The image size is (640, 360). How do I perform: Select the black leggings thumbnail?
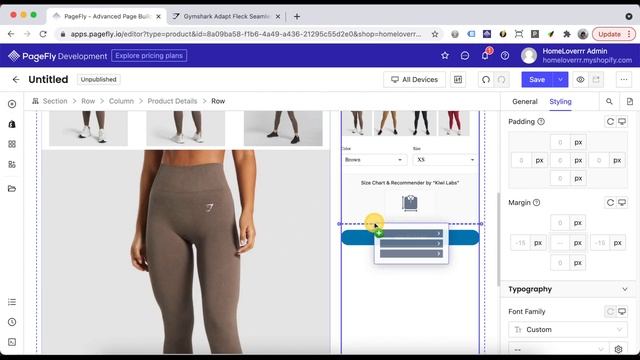point(421,123)
